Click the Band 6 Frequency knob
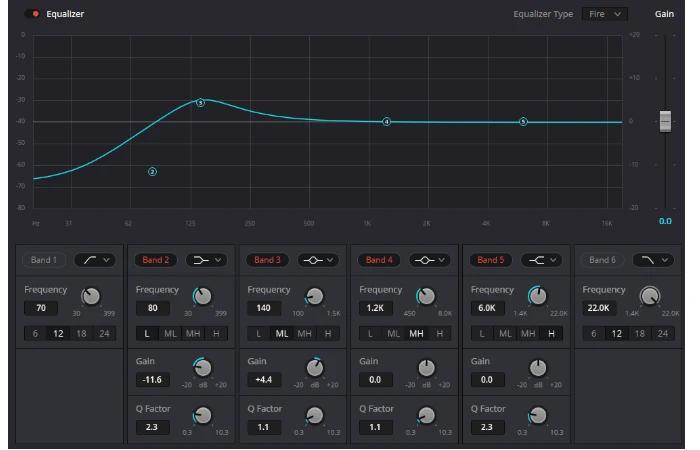 [x=650, y=296]
